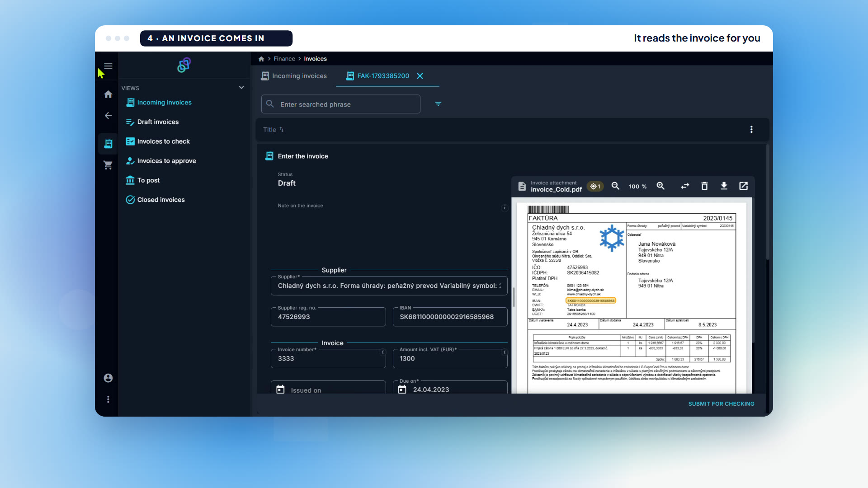Click the Supplier name field
The height and width of the screenshot is (488, 868).
[x=389, y=286]
